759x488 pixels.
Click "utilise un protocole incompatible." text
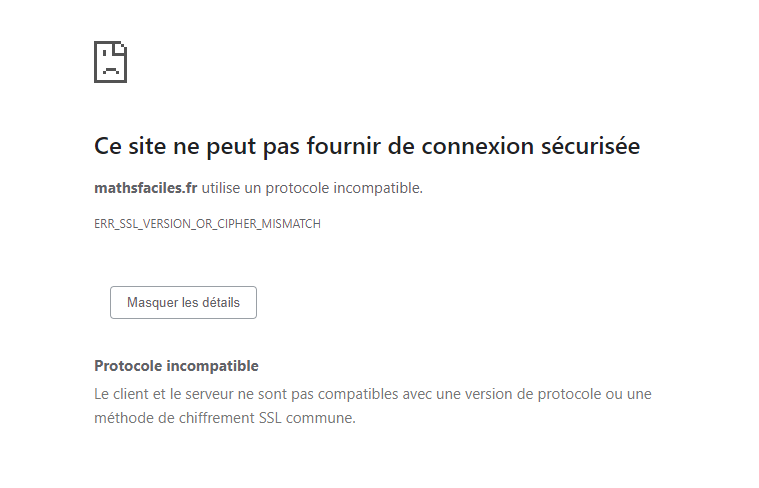click(x=312, y=188)
